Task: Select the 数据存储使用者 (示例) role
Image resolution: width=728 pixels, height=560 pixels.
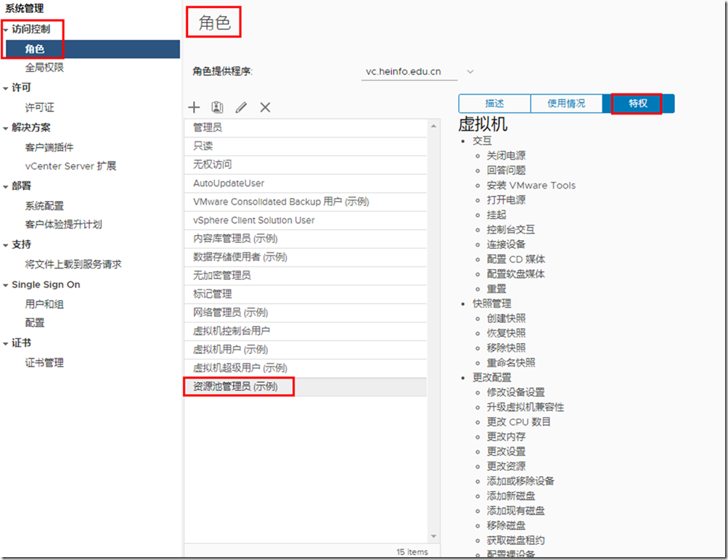Action: (x=306, y=257)
